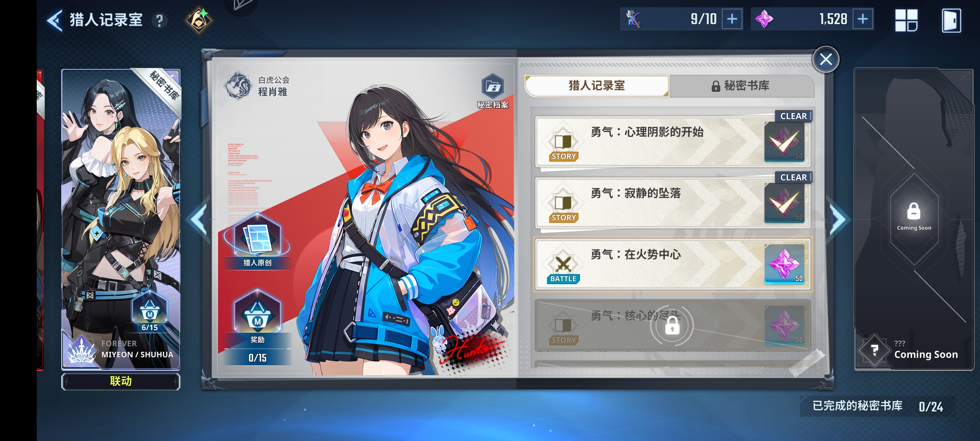
Task: Close the hunter record book panel
Action: 826,59
